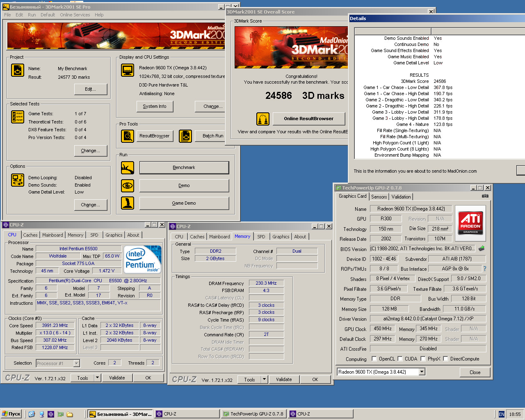Click OK in right CPU-Z window
525x420 pixels.
tap(315, 379)
